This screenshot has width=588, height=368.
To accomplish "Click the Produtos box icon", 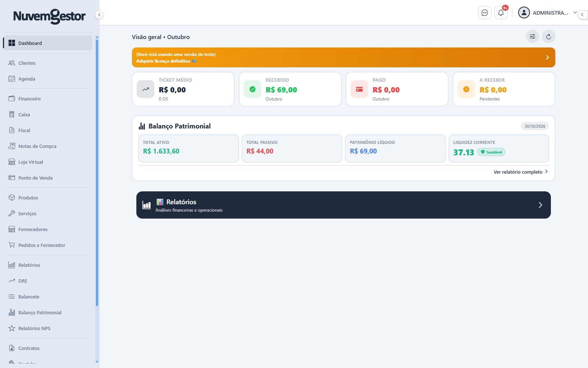I will 12,198.
